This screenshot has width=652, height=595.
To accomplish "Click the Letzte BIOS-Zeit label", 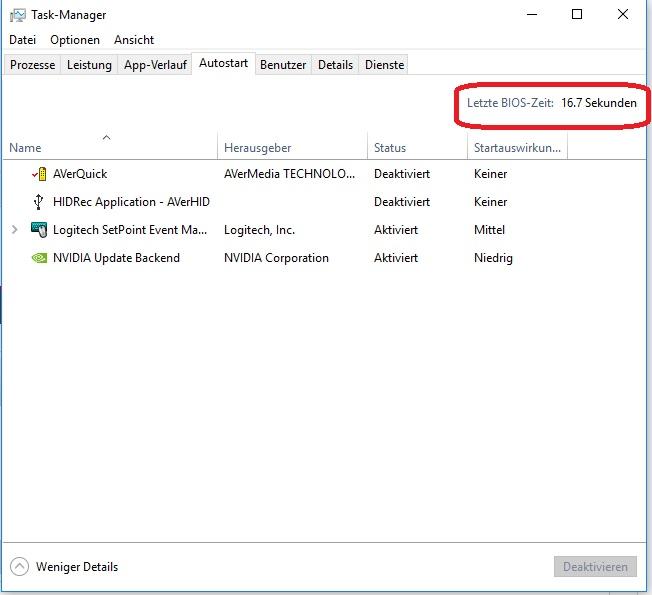I will coord(510,103).
